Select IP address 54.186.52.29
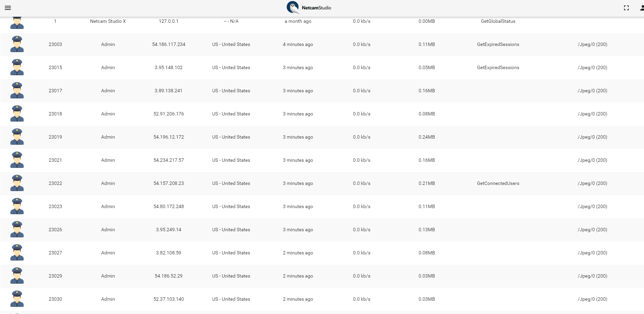Viewport: 644px width, 314px height. pyautogui.click(x=169, y=276)
